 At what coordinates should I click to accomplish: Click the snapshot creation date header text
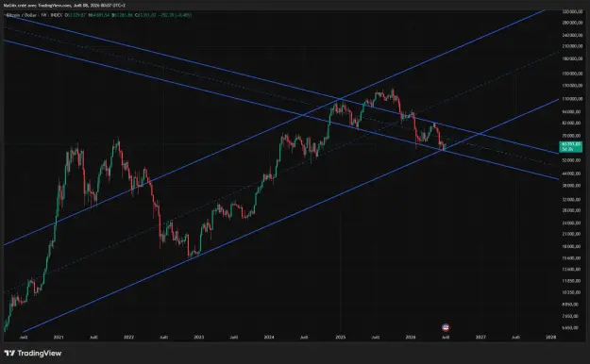pyautogui.click(x=64, y=6)
